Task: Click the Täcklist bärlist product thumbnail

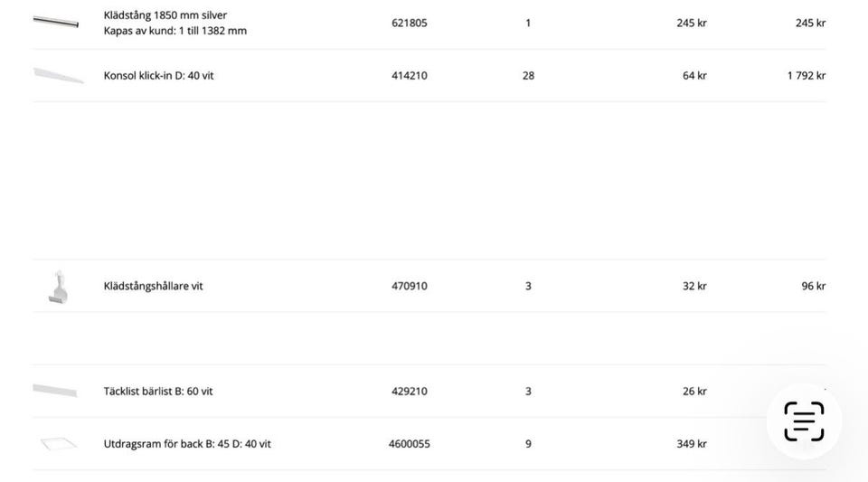Action: [55, 391]
